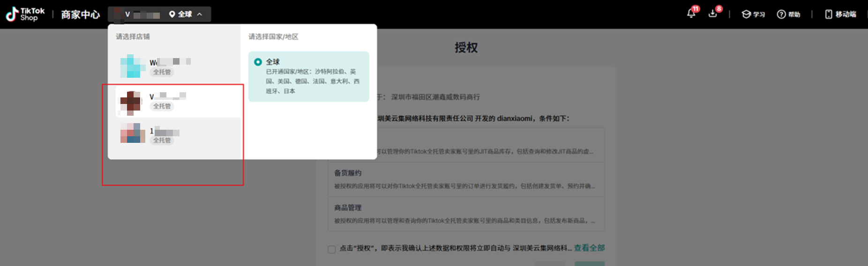Open the notifications bell icon
Viewport: 868px width, 266px height.
691,14
